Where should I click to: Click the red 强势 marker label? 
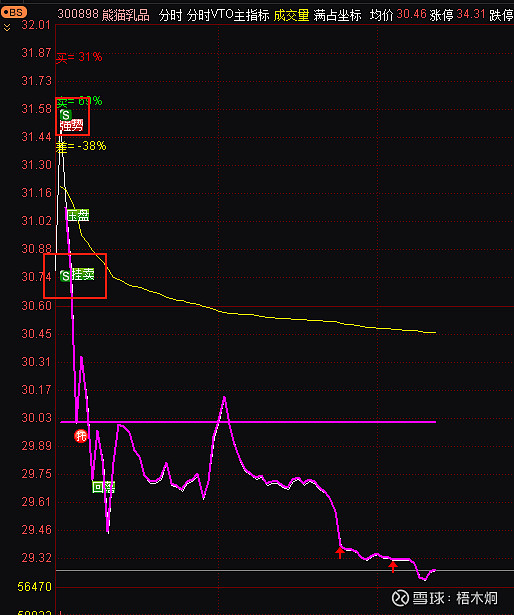71,126
